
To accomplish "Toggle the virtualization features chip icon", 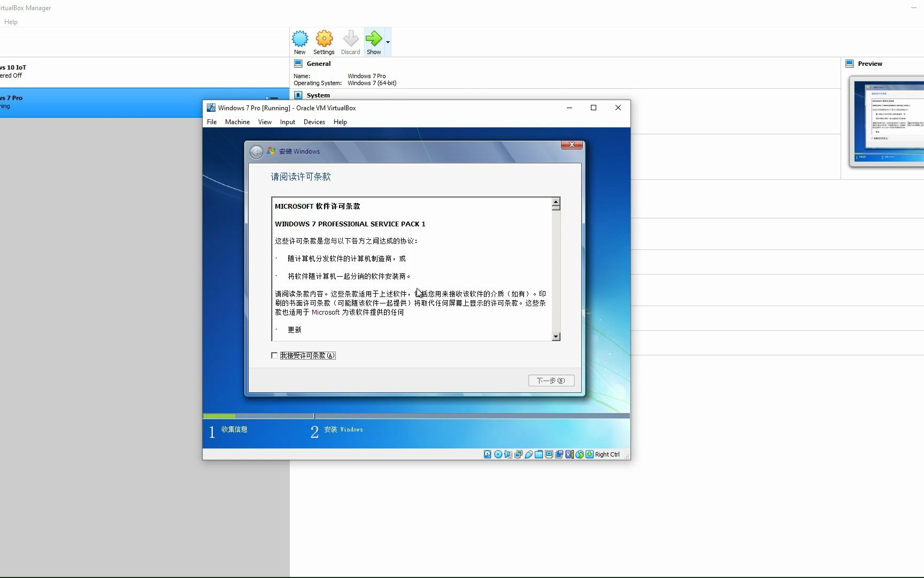I will point(569,454).
